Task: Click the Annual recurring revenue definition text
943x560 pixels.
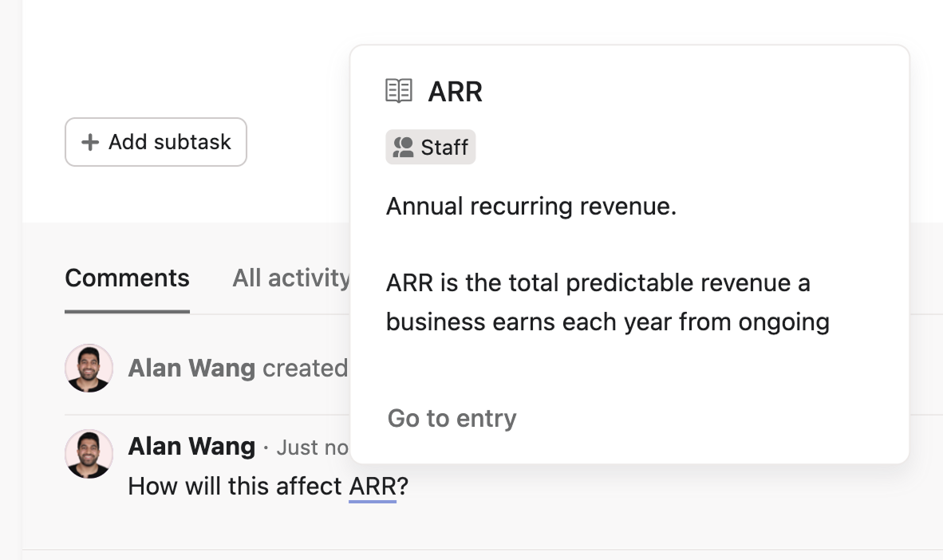Action: click(x=531, y=207)
